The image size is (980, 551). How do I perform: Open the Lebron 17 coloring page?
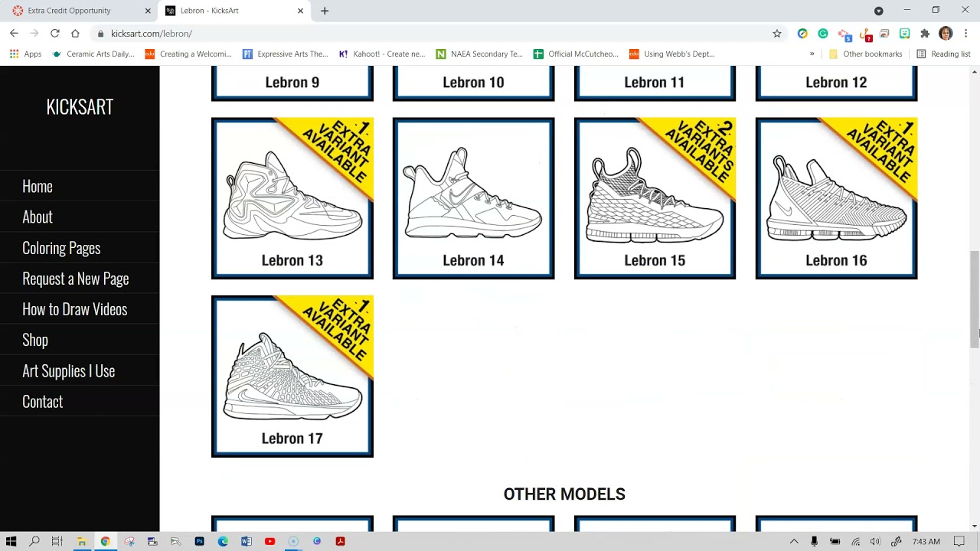tap(292, 377)
